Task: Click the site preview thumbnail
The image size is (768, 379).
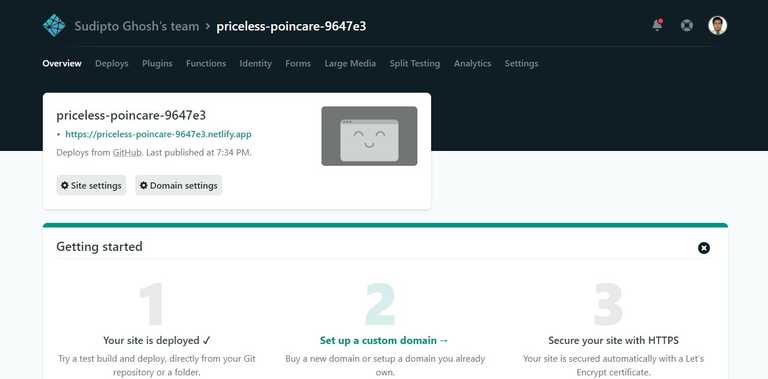Action: [369, 136]
